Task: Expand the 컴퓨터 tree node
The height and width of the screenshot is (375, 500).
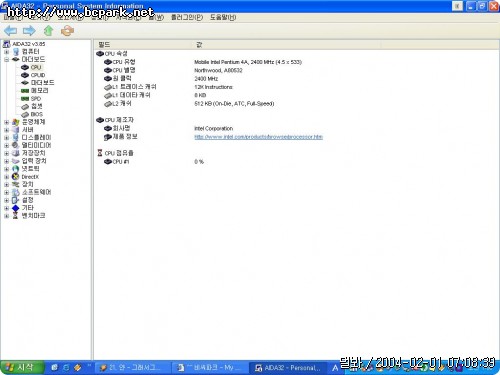Action: (x=6, y=52)
